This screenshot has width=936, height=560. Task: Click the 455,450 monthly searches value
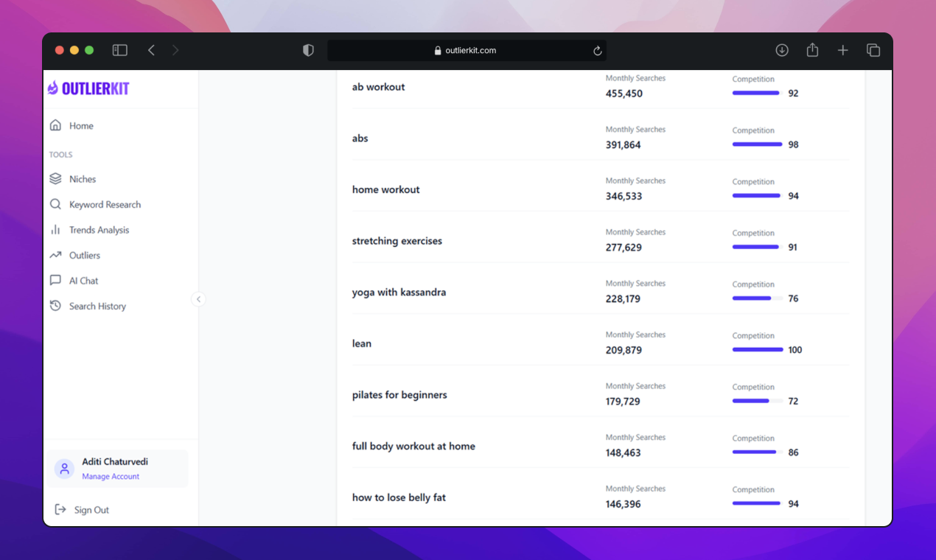(x=624, y=94)
